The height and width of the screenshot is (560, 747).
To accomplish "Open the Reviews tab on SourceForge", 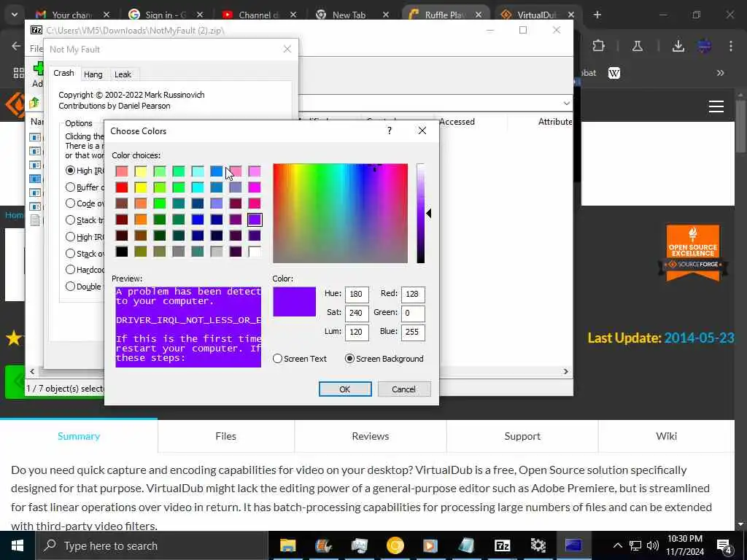I will tap(370, 436).
